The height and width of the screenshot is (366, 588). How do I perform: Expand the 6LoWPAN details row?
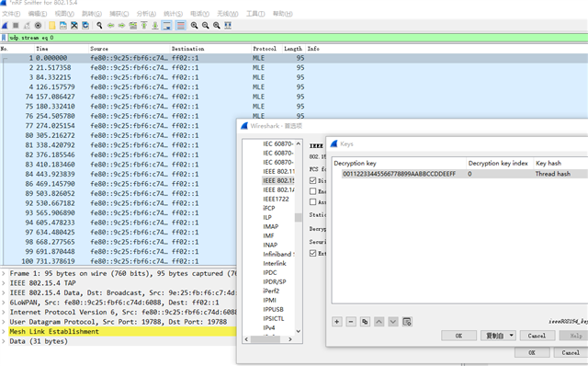tap(4, 303)
